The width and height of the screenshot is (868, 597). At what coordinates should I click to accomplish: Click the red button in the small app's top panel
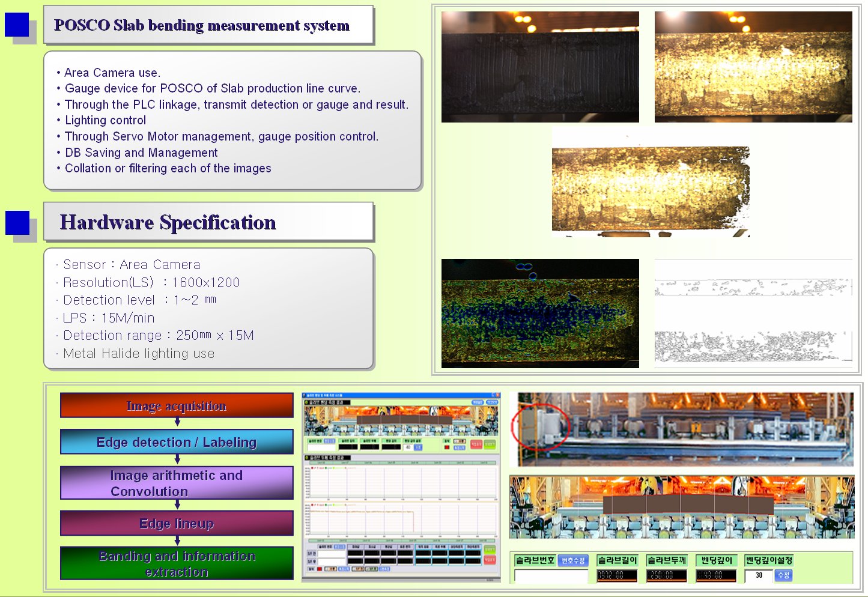point(476,444)
